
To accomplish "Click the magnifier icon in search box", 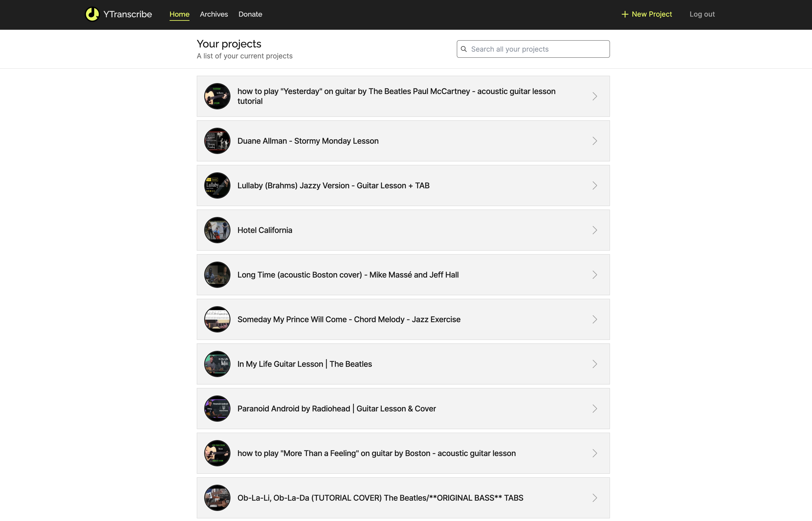I will pyautogui.click(x=464, y=49).
